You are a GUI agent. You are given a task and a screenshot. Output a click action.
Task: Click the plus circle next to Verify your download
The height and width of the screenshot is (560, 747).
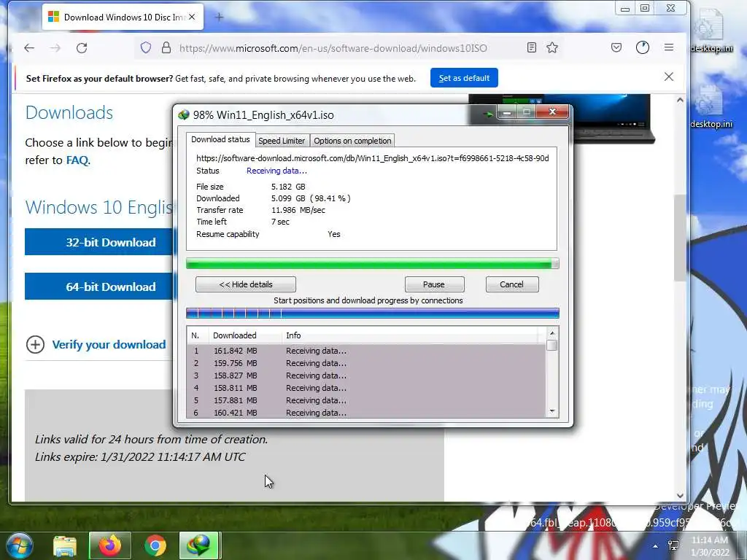(x=35, y=344)
